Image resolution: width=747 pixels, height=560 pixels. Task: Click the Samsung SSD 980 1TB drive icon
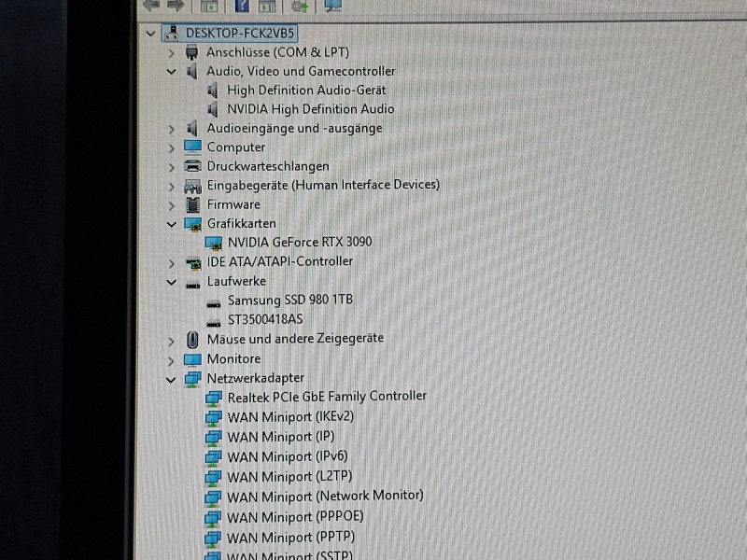pyautogui.click(x=214, y=301)
